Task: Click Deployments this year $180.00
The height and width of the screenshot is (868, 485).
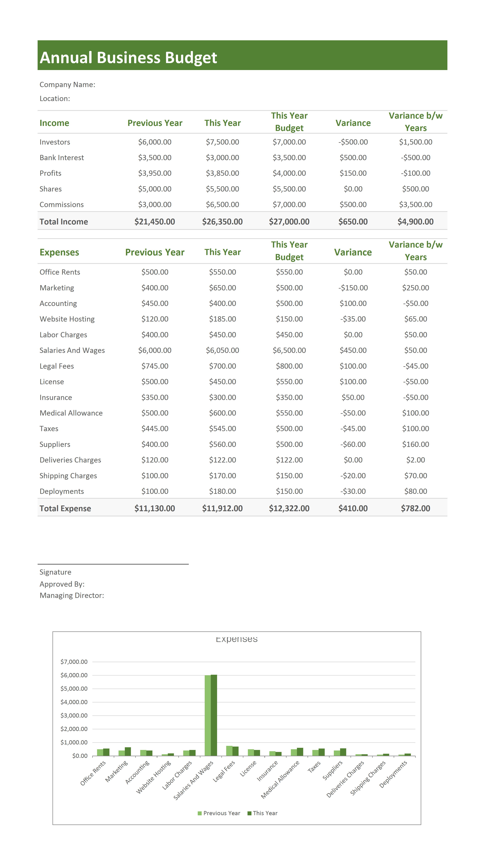Action: coord(222,491)
